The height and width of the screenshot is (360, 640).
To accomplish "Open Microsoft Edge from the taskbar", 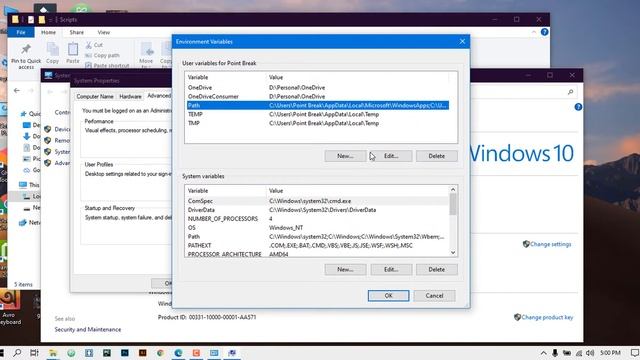I will [178, 353].
